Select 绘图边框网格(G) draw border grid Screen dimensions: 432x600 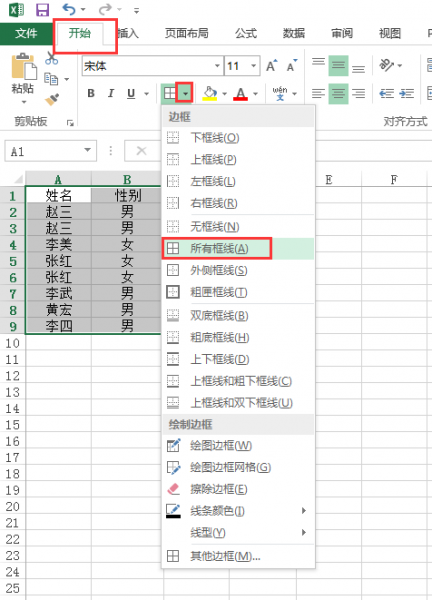pyautogui.click(x=238, y=467)
